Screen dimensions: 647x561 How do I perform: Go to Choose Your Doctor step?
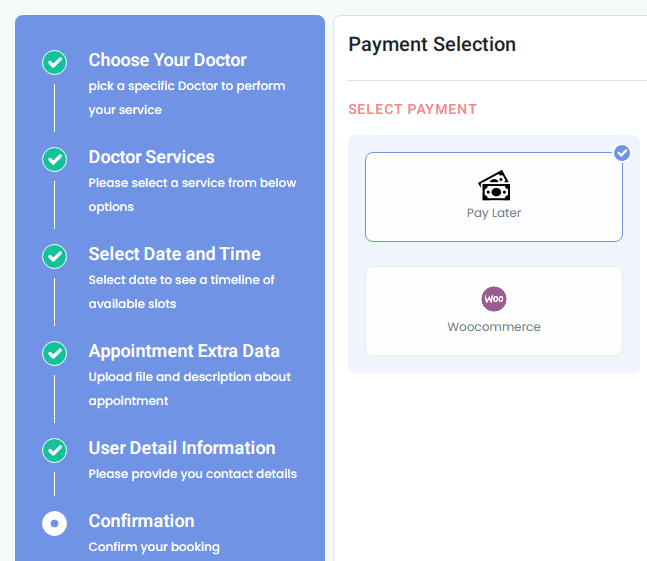[x=167, y=60]
